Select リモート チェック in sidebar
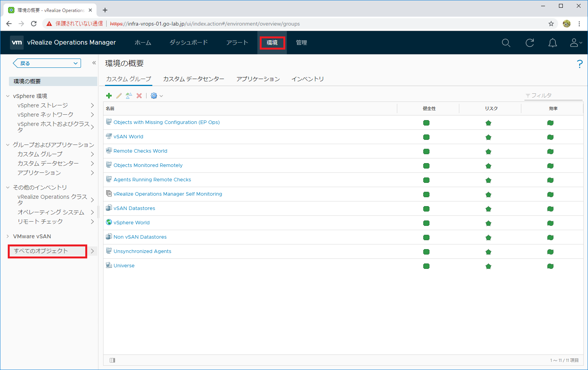The height and width of the screenshot is (370, 588). coord(40,222)
